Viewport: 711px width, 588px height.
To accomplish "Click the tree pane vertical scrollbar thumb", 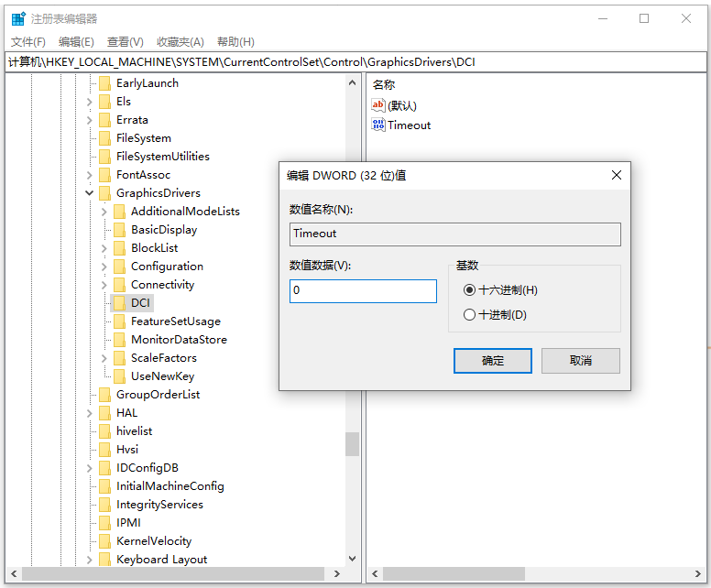I will click(352, 444).
